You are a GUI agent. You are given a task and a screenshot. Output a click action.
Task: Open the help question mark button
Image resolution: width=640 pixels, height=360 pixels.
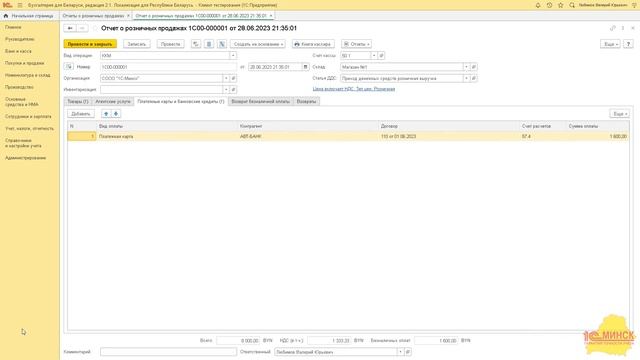(628, 44)
